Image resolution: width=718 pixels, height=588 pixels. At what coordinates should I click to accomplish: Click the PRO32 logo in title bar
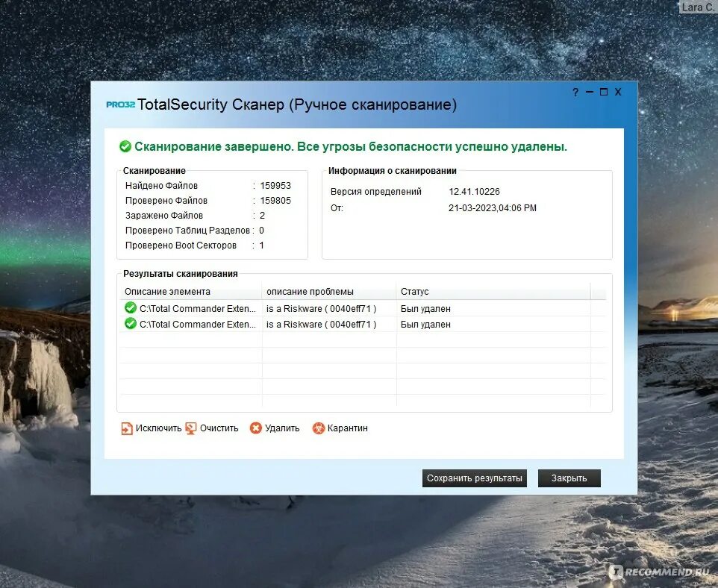120,104
